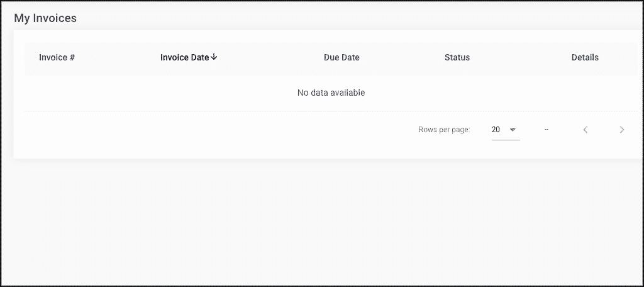Click the Details column header

[585, 57]
